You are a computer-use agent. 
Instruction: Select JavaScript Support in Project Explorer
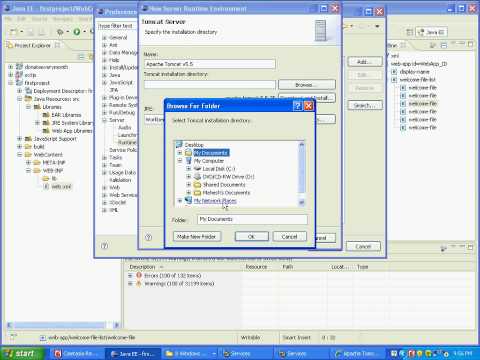coord(55,139)
